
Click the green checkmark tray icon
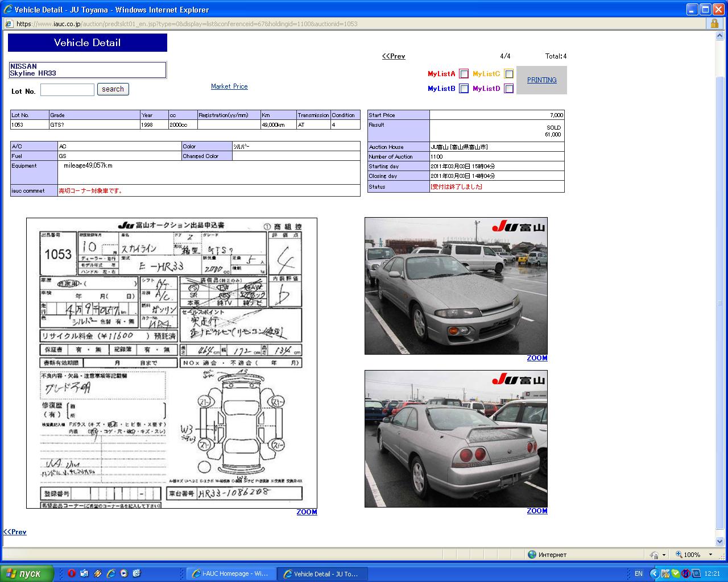pos(675,573)
